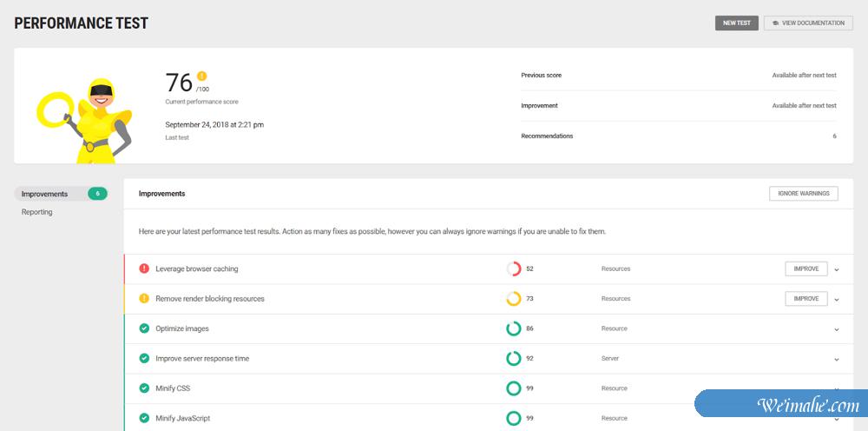
Task: Click Improve for Remove render blocking resources
Action: pos(806,299)
